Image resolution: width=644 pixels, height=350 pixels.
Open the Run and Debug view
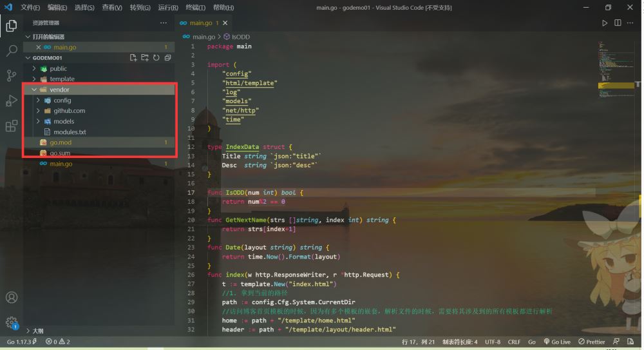12,101
